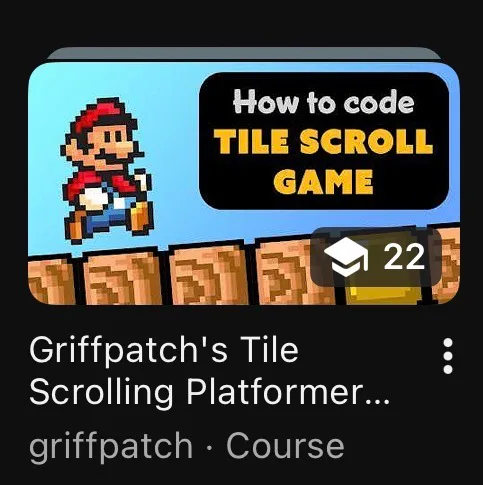Screen dimensions: 483x485
Task: Click Mario's brown shoes in thumbnail
Action: [108, 220]
